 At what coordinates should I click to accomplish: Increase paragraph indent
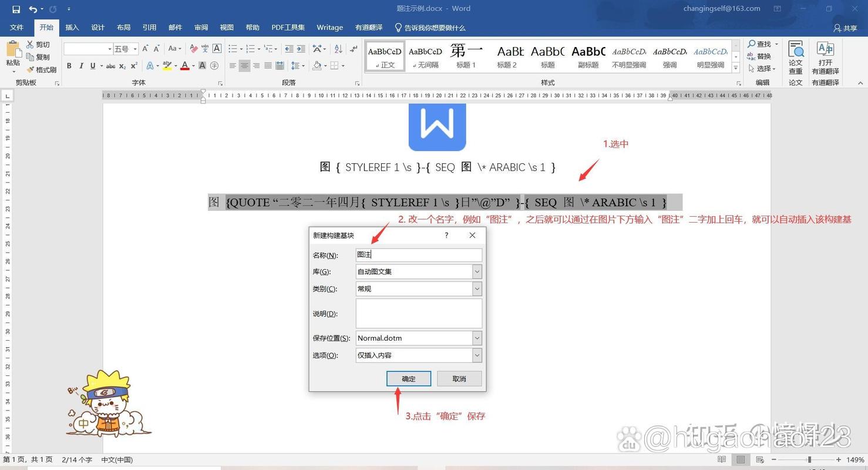301,49
